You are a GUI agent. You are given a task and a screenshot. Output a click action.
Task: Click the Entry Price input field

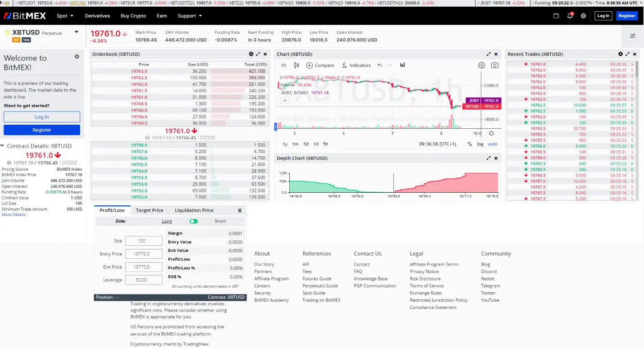pyautogui.click(x=144, y=254)
